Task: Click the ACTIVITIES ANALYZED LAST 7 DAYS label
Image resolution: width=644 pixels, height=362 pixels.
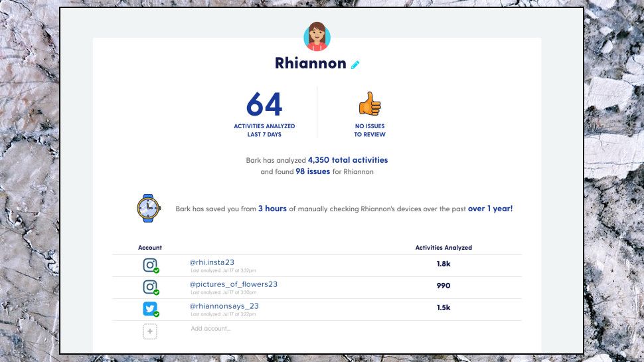Action: [264, 130]
